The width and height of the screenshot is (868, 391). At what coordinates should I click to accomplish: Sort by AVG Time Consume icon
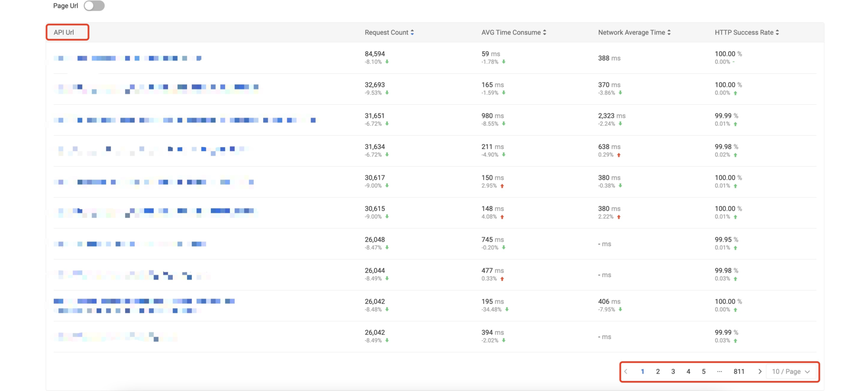[x=544, y=32]
